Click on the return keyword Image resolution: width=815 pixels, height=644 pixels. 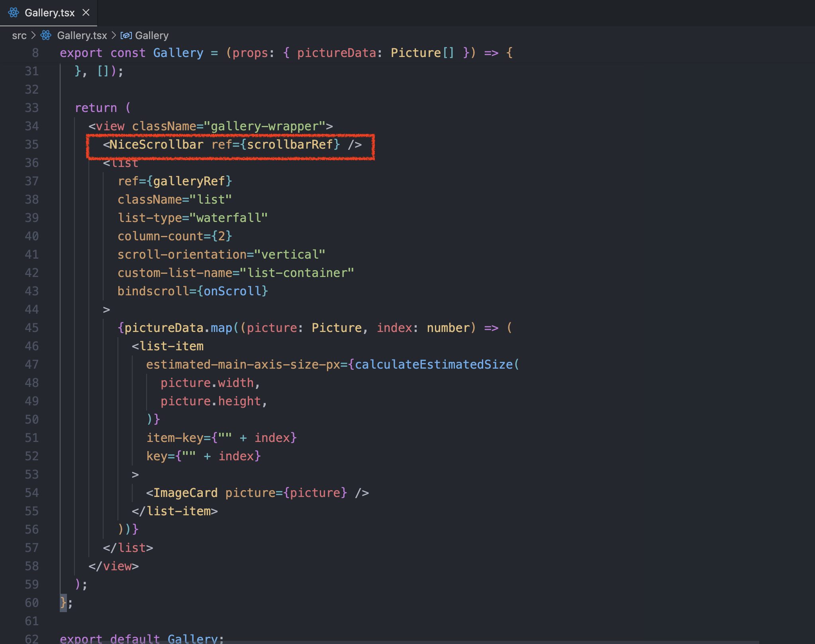(96, 108)
